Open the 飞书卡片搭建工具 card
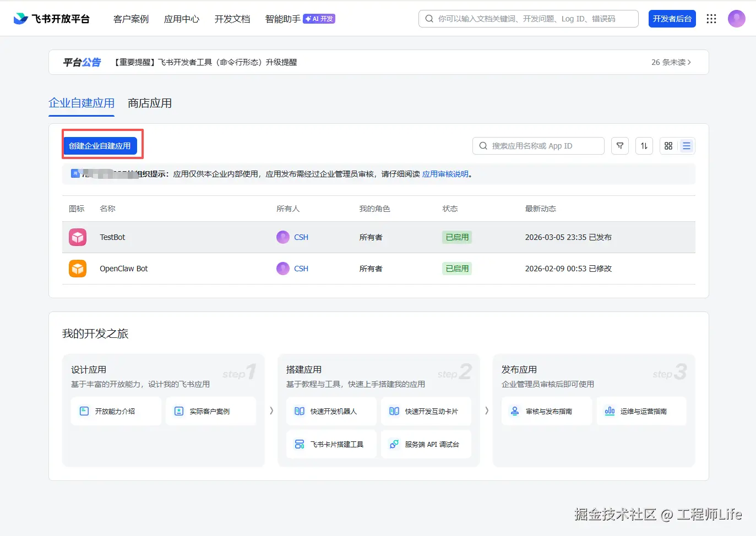The image size is (756, 536). tap(331, 444)
